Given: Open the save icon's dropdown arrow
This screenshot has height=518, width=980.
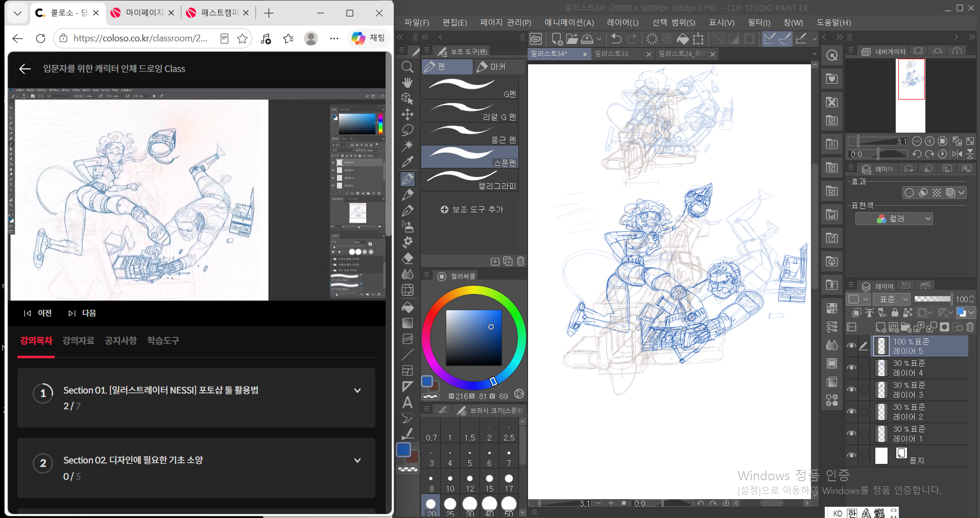Looking at the screenshot, I should (x=599, y=39).
